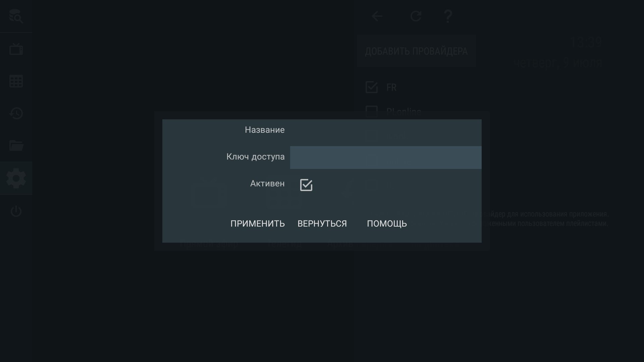Click the Название input field
644x362 pixels.
[x=386, y=131]
